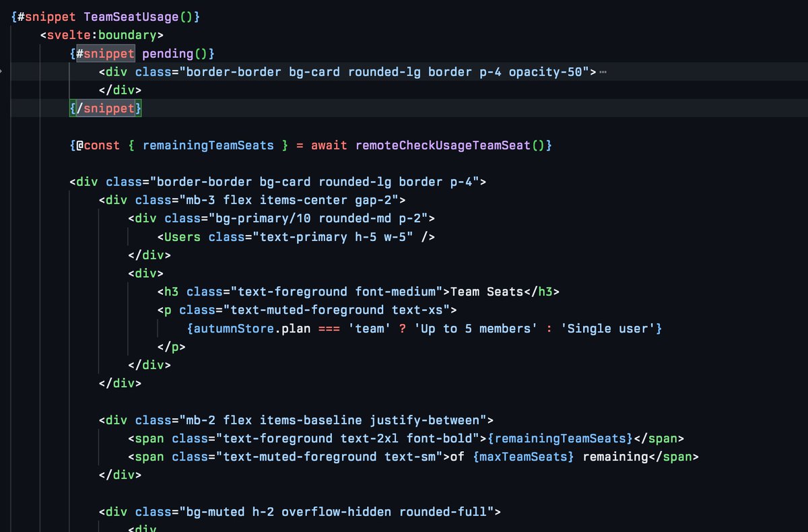Click the pending snippet name
The image size is (808, 532).
(167, 53)
